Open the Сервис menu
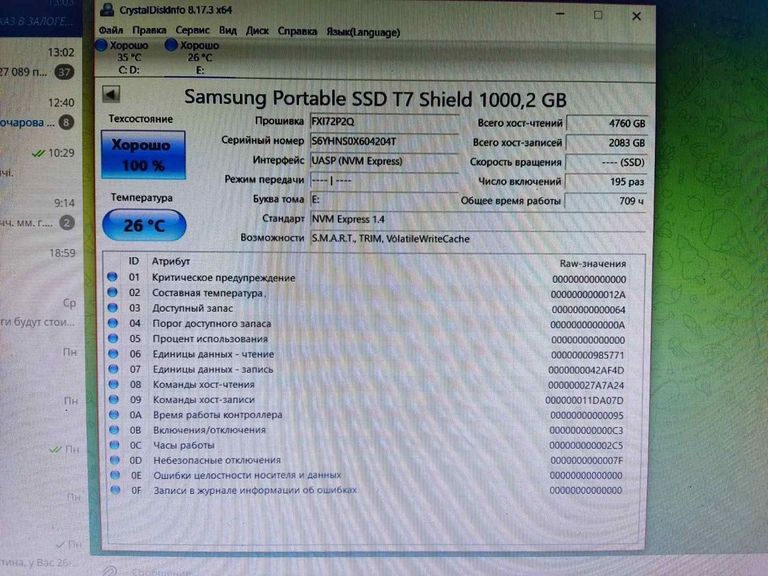This screenshot has height=576, width=768. coord(192,30)
